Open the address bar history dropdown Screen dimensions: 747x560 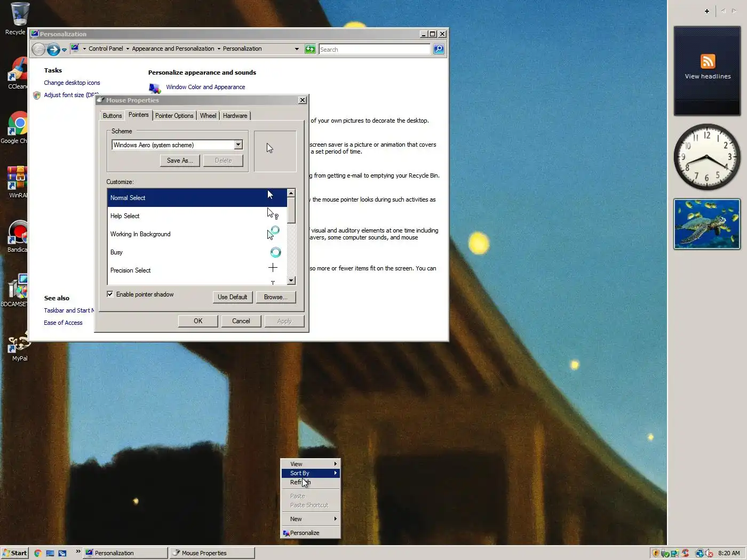(x=297, y=49)
